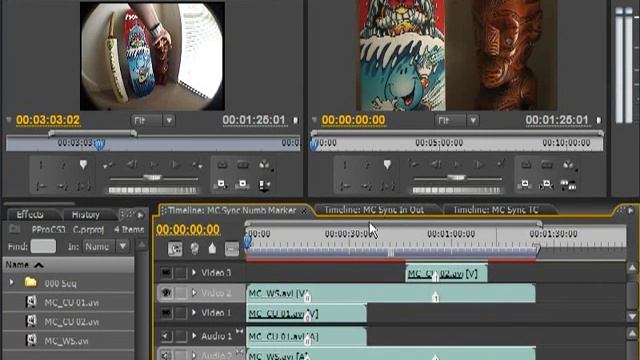Play sequence in Program monitor
Viewport: 640px width, 360px height.
pos(458,164)
